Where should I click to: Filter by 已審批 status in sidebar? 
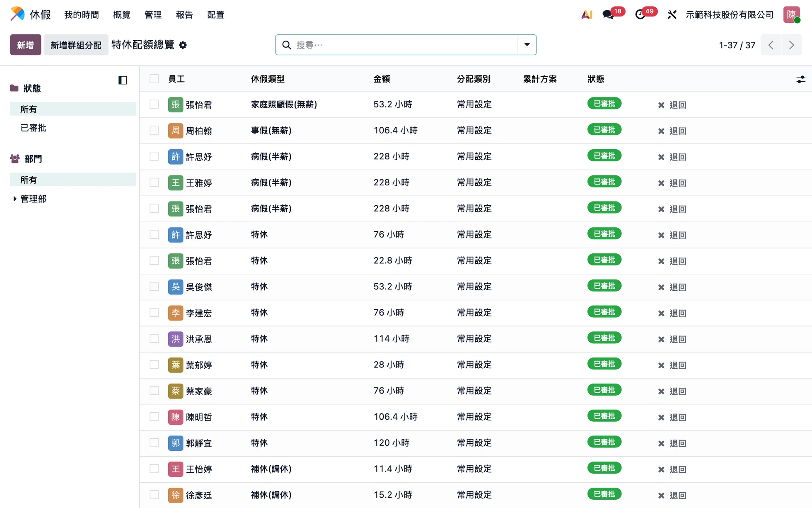pos(34,128)
